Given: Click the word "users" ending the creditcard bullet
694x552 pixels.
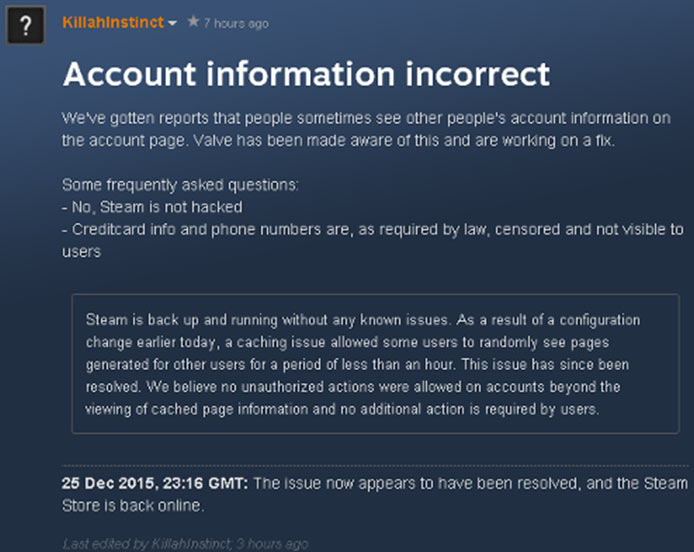Looking at the screenshot, I should coord(81,252).
